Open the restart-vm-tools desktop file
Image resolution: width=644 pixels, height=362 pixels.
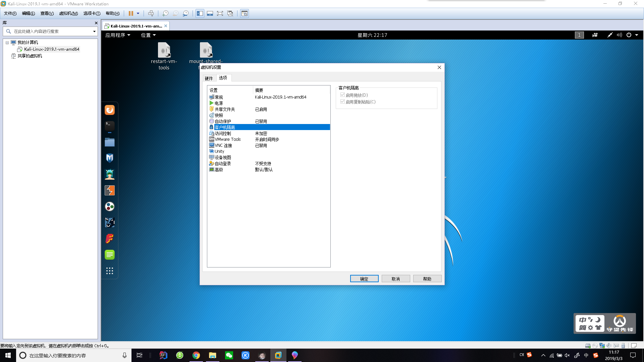pyautogui.click(x=164, y=56)
